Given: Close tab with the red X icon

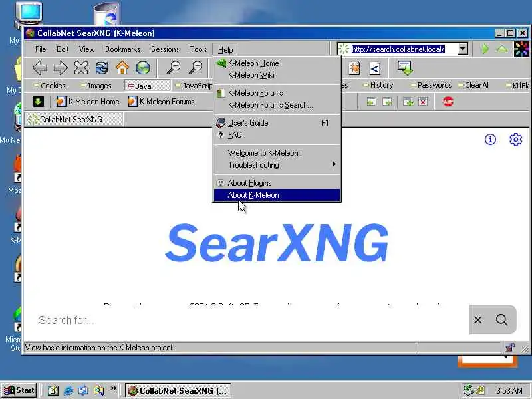Looking at the screenshot, I should click(x=423, y=102).
